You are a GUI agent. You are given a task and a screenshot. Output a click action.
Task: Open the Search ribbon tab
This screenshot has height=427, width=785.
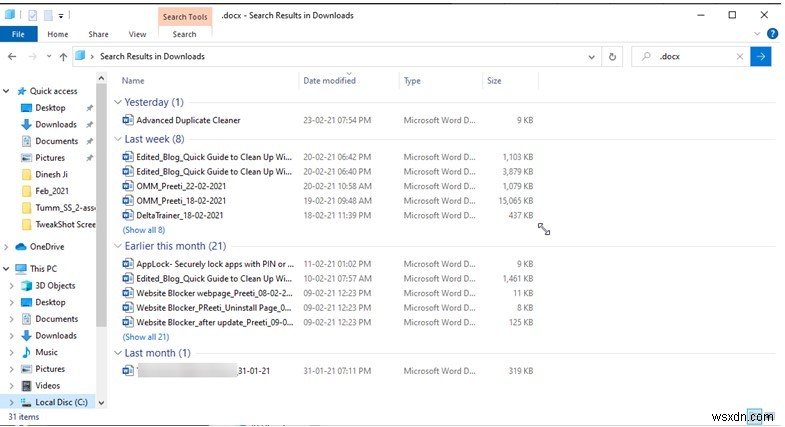tap(184, 34)
